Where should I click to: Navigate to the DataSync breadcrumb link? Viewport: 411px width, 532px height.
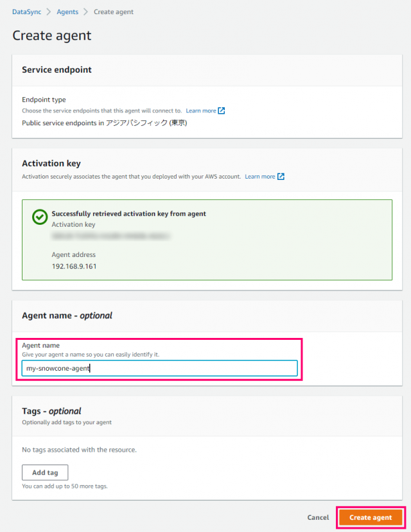pos(26,11)
